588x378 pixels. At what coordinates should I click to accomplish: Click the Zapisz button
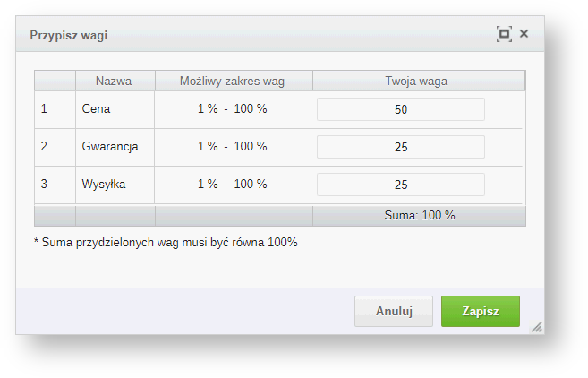480,312
